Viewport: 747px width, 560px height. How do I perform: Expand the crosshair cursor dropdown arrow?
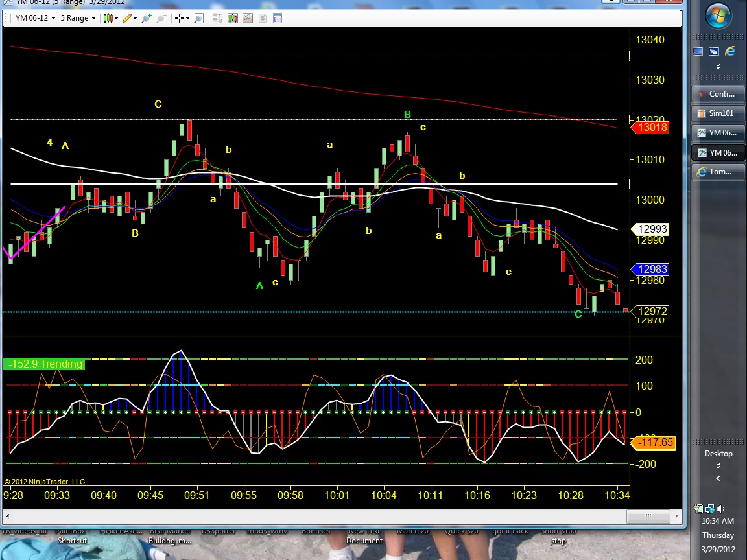coord(187,19)
